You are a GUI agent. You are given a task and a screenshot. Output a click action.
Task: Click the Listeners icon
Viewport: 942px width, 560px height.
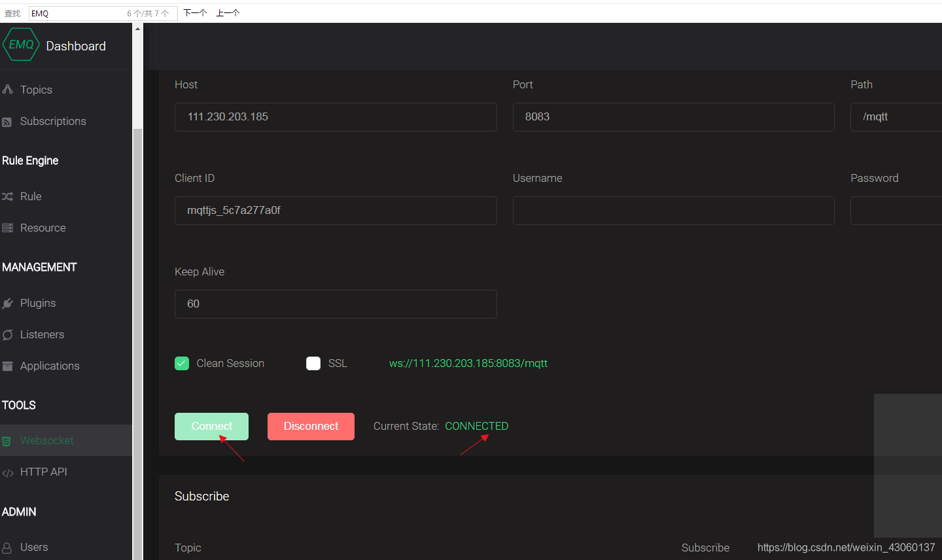click(7, 334)
